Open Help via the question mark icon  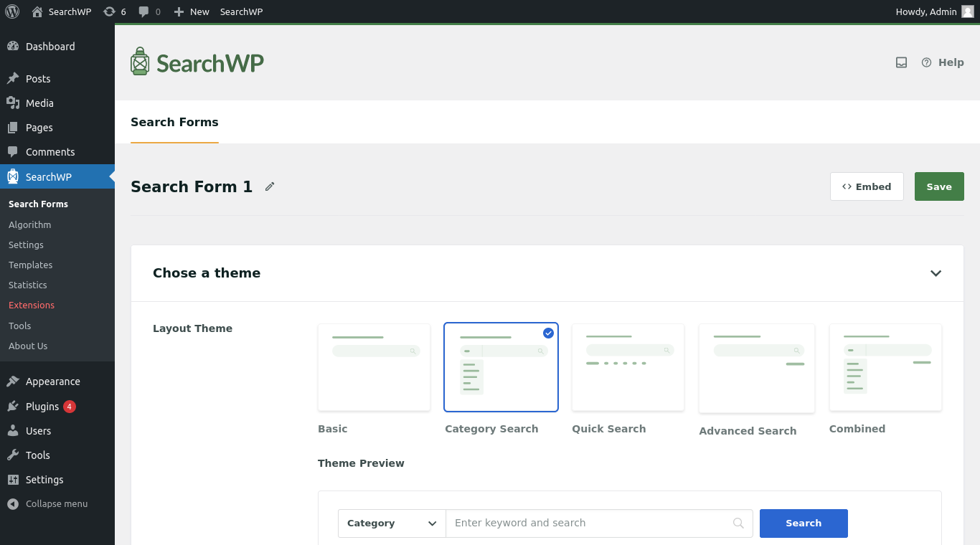[x=926, y=62]
